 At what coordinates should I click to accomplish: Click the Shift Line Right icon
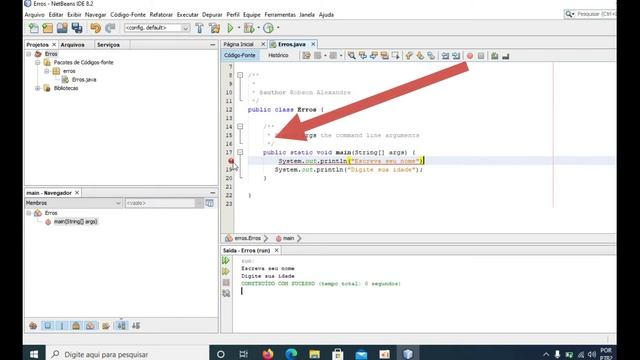[x=456, y=56]
